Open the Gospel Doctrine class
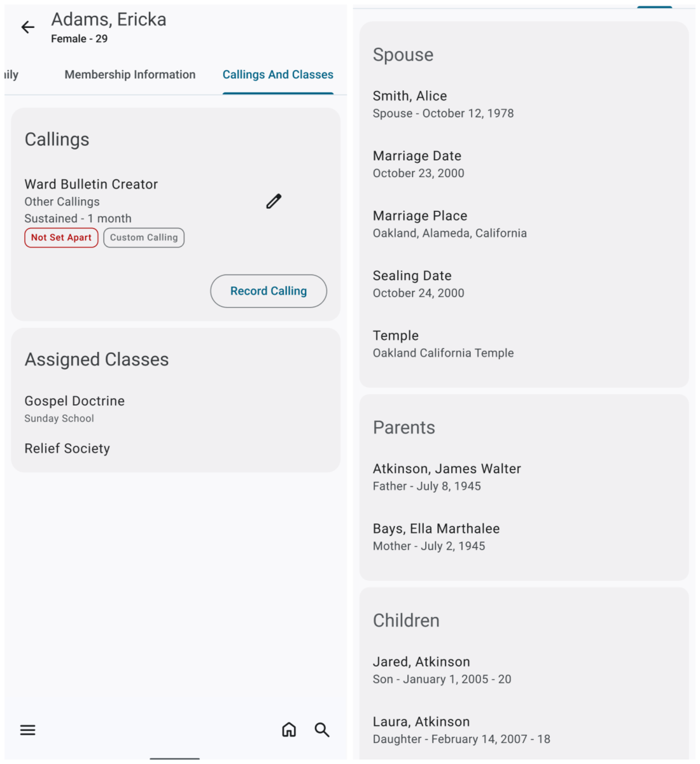The width and height of the screenshot is (700, 764). 74,407
